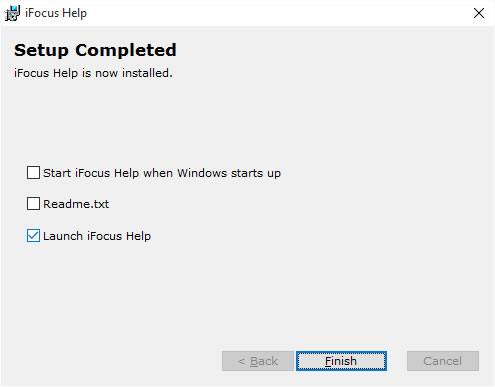Click the Setup Completed heading

pos(95,50)
